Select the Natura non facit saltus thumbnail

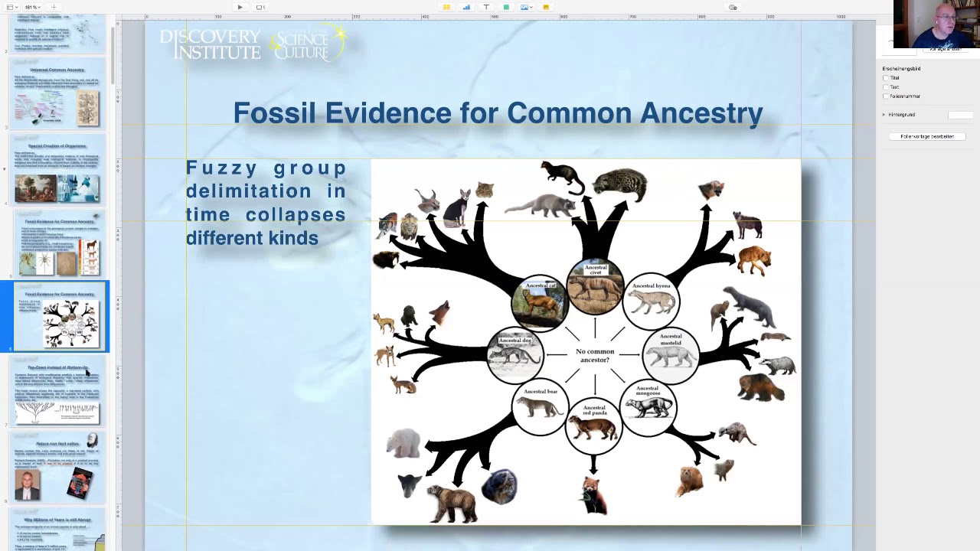(x=57, y=468)
